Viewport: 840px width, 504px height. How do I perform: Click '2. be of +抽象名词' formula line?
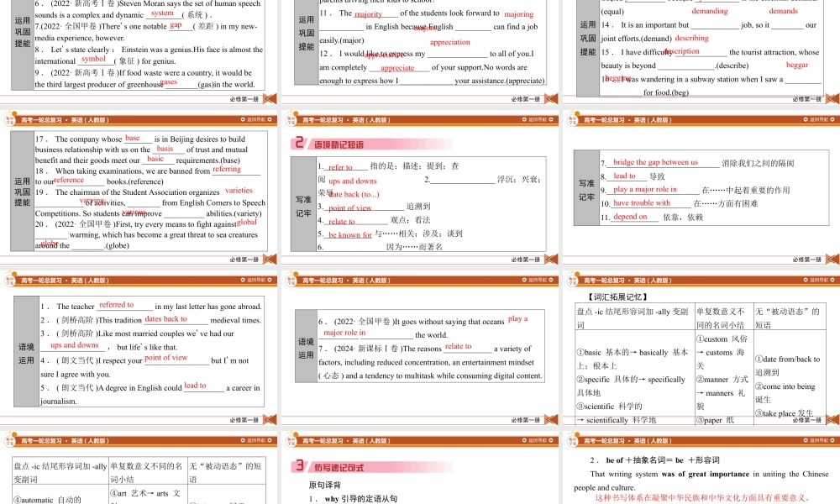coord(654,460)
